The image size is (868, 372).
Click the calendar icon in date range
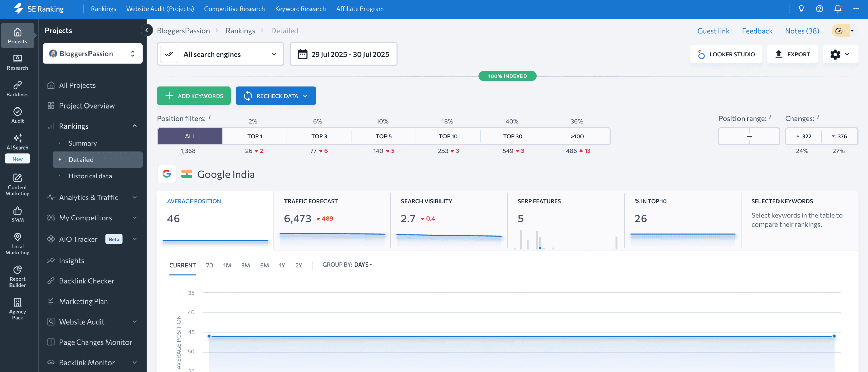(302, 54)
